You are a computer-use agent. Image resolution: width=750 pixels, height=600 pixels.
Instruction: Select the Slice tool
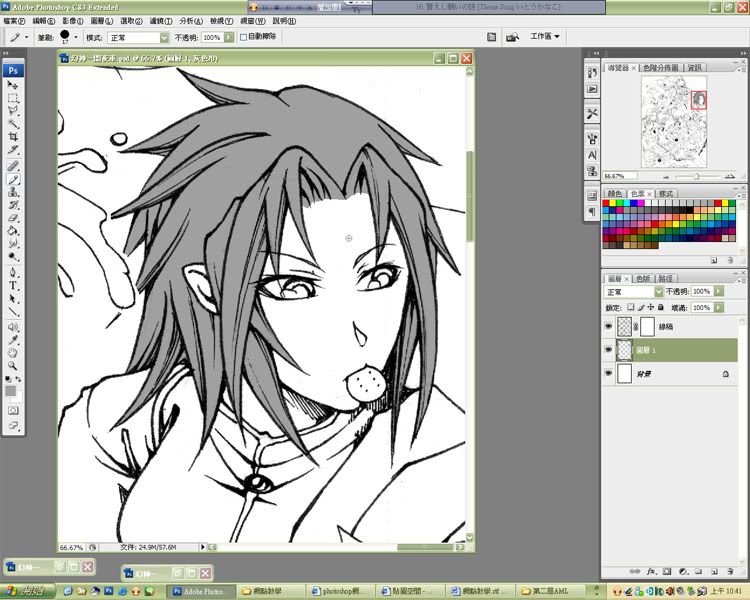coord(13,150)
